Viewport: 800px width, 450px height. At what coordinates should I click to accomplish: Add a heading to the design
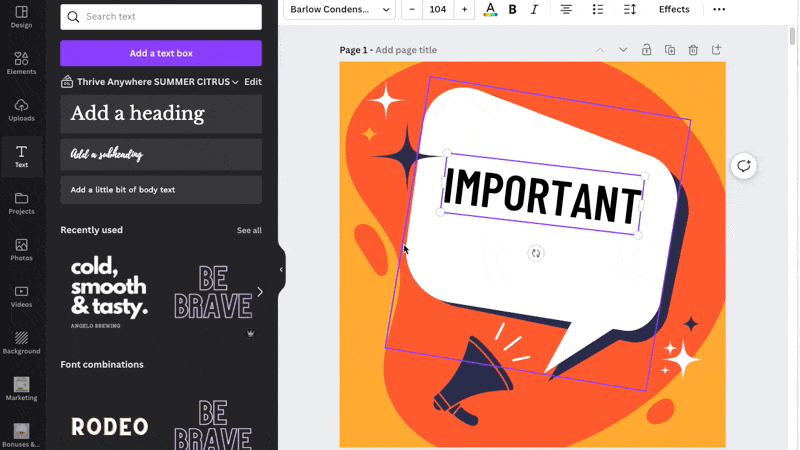pyautogui.click(x=161, y=114)
